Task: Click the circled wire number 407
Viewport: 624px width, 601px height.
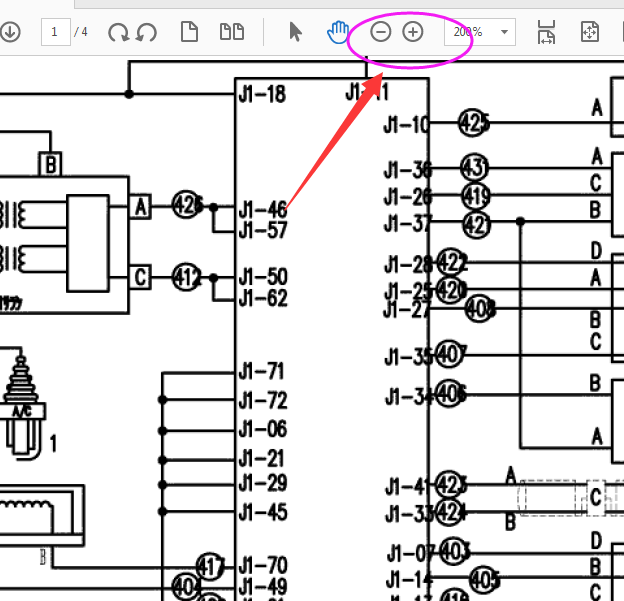Action: pyautogui.click(x=450, y=354)
